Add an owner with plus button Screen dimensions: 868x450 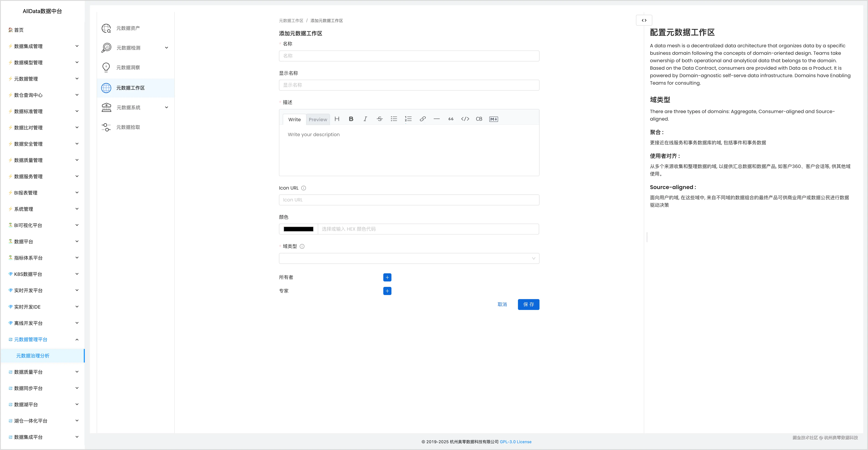coord(387,277)
